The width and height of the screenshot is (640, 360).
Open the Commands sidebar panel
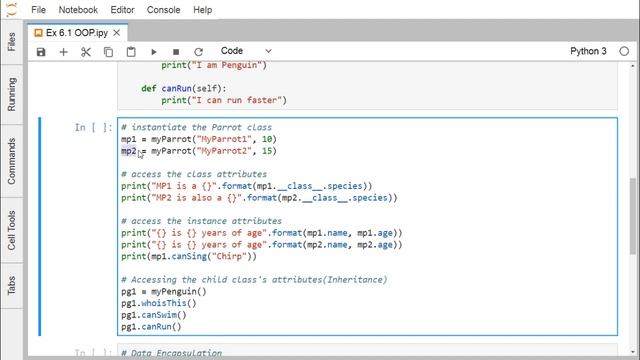click(x=11, y=161)
